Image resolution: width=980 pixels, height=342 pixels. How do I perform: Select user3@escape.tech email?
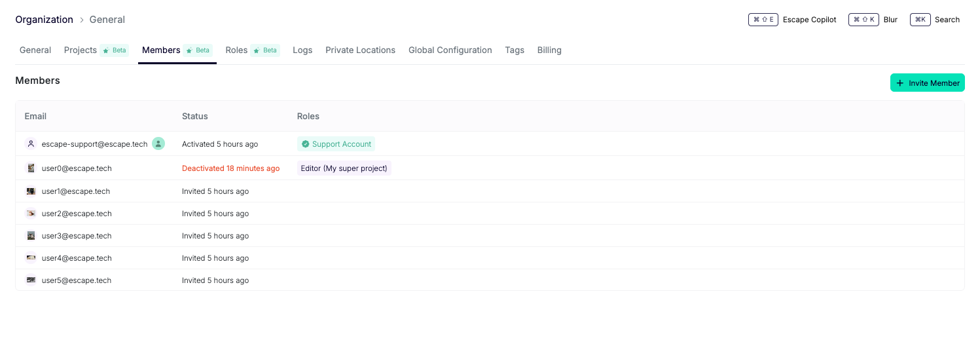[77, 236]
